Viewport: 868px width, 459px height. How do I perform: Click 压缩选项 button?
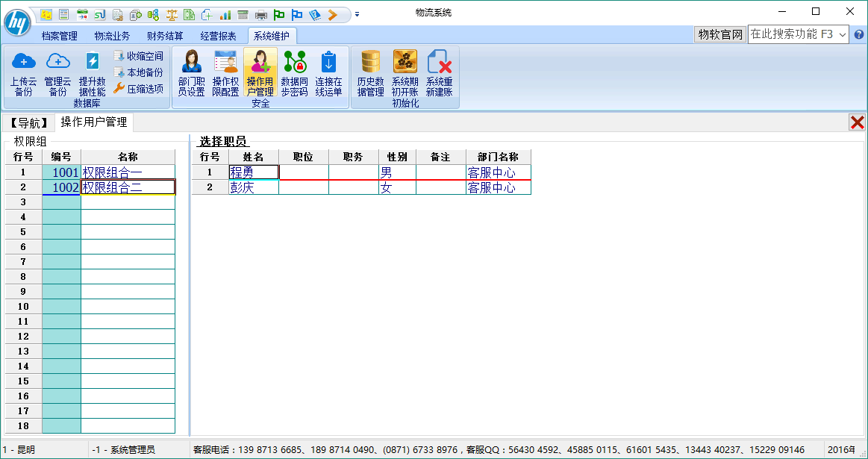138,89
